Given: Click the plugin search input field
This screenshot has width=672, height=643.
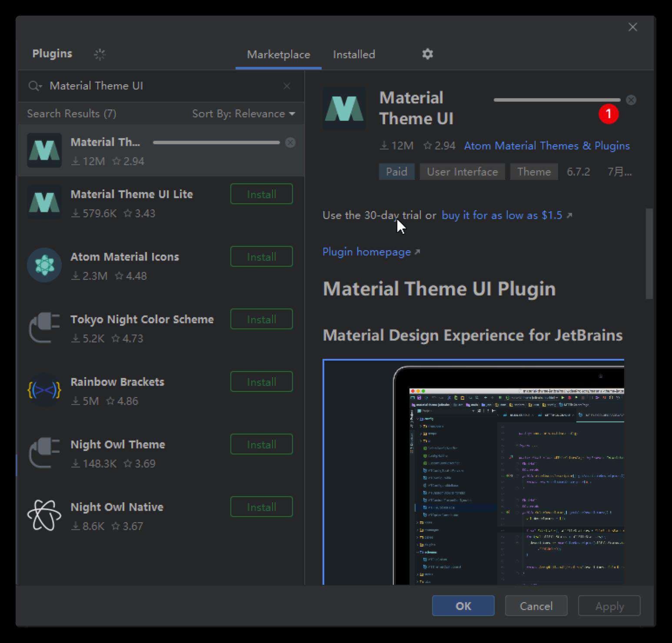Looking at the screenshot, I should pos(161,86).
